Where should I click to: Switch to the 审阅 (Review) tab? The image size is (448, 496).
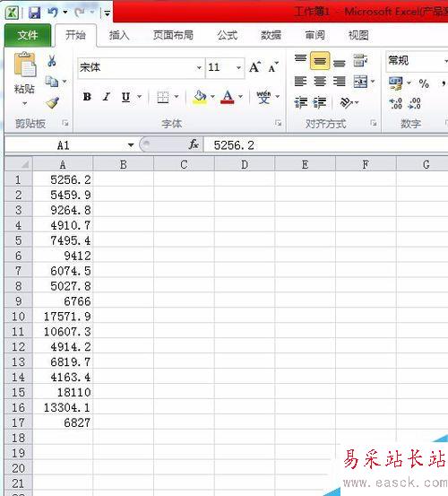pyautogui.click(x=314, y=35)
